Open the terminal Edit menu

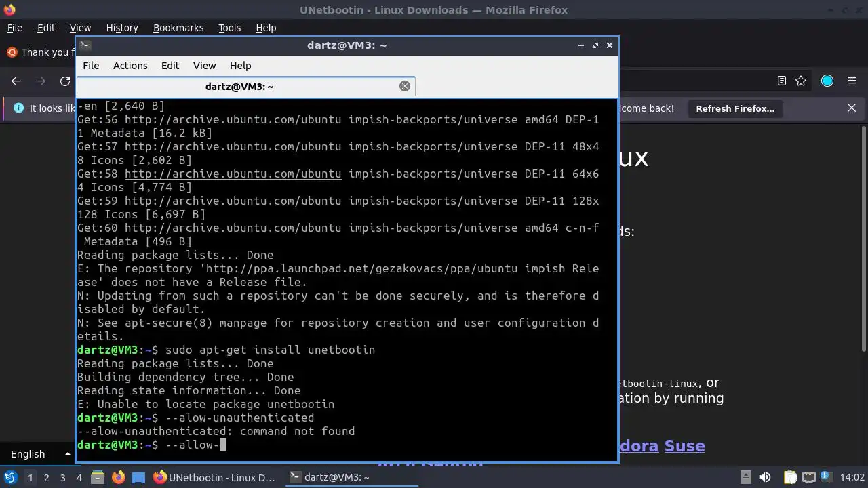(x=170, y=66)
